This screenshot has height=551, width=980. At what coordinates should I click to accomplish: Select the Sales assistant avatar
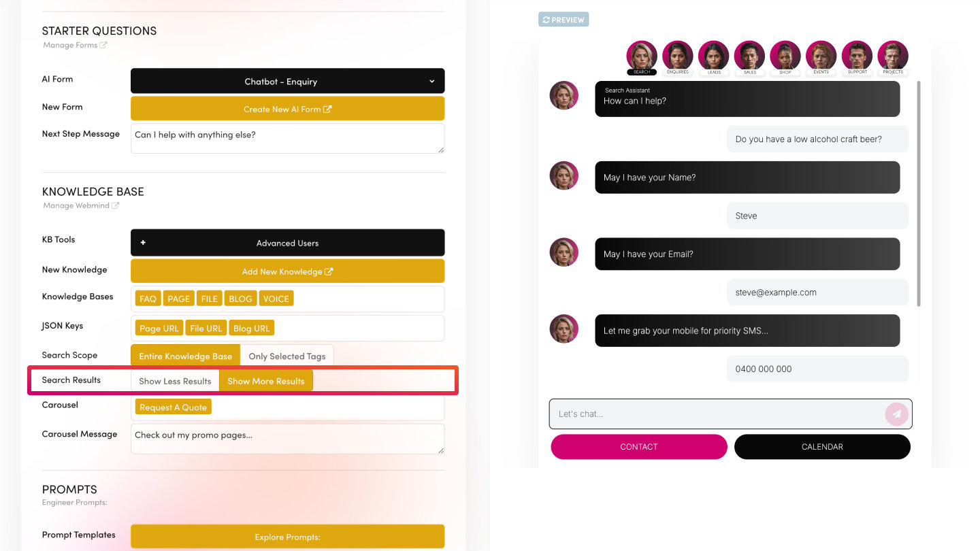pyautogui.click(x=749, y=56)
